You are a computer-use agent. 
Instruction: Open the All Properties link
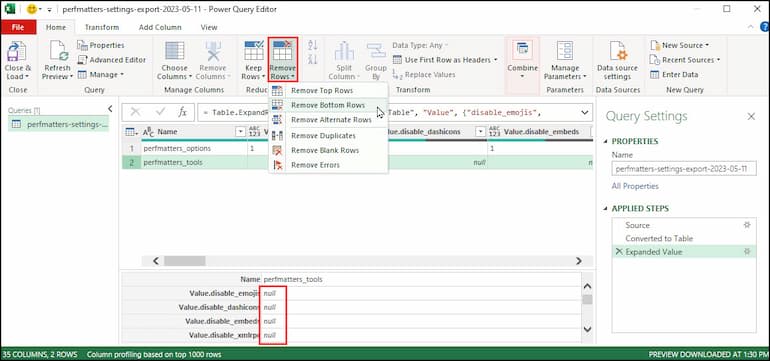click(x=635, y=186)
